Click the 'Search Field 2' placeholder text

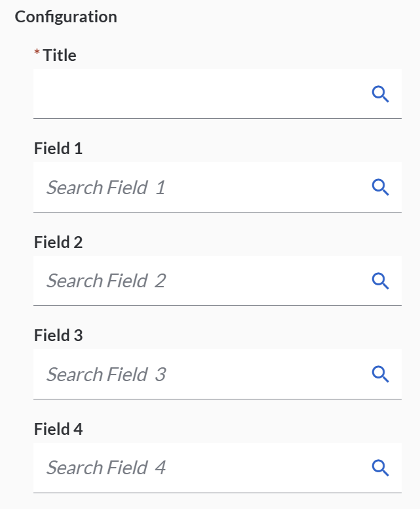coord(105,281)
